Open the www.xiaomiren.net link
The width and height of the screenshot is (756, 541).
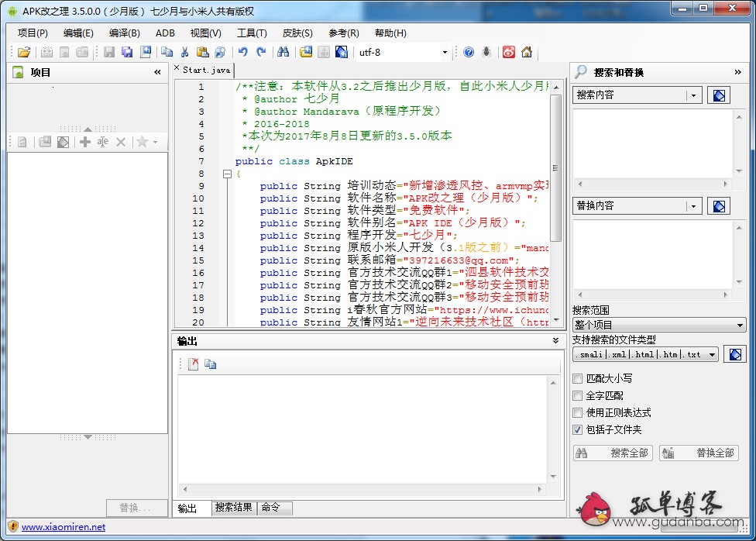coord(64,527)
